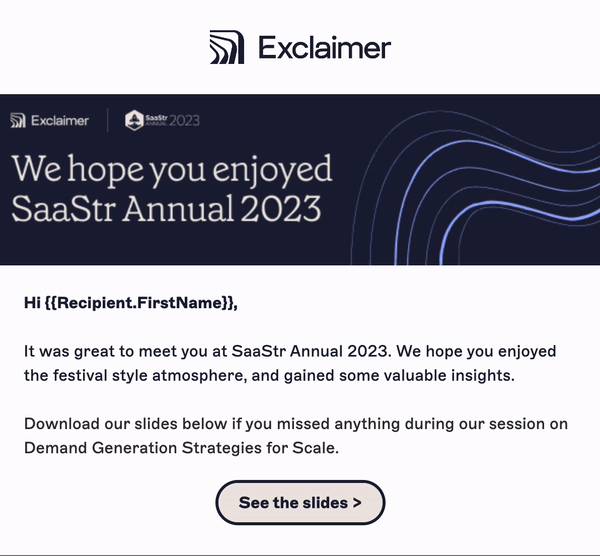Click the vertical divider between banner logos

point(107,121)
